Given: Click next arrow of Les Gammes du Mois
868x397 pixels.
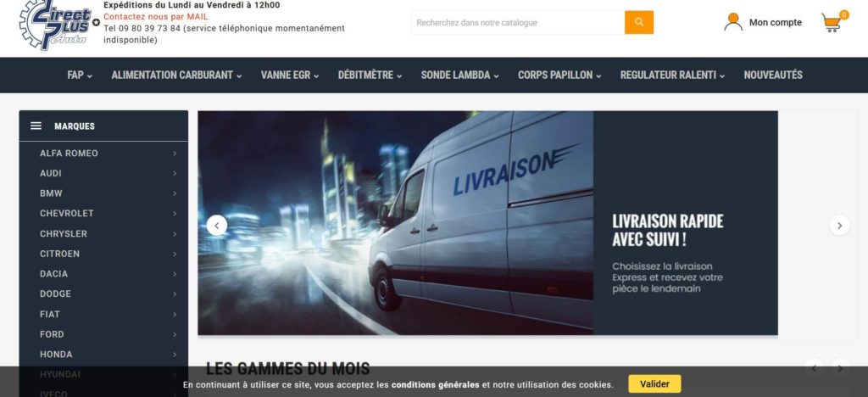Looking at the screenshot, I should tap(840, 368).
